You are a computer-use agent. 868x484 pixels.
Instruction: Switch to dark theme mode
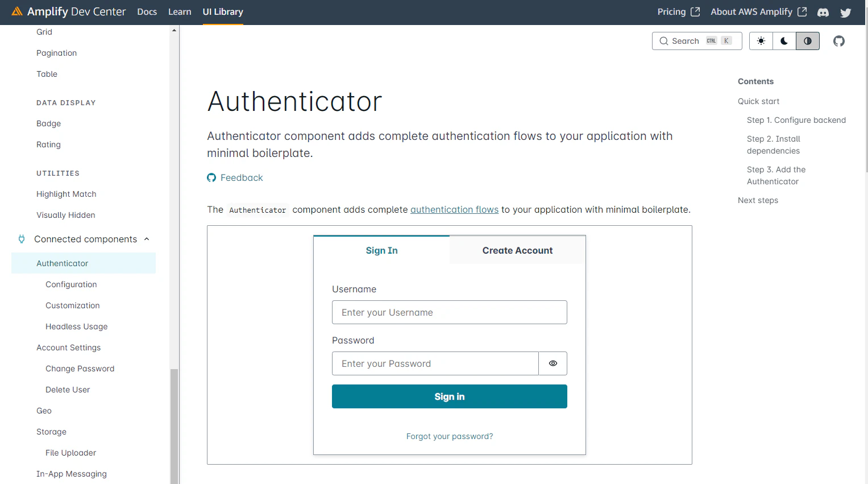784,41
